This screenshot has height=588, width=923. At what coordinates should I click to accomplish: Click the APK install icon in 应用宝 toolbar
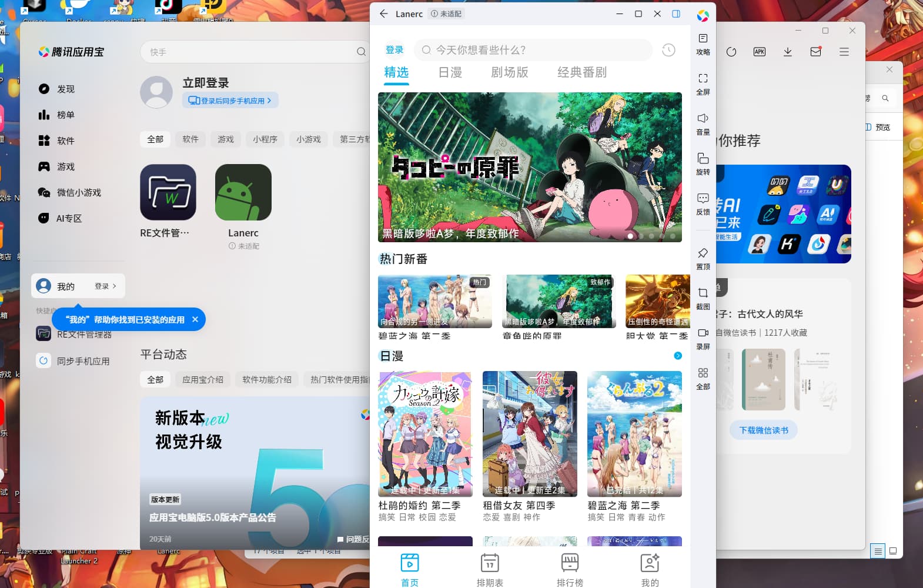tap(760, 52)
